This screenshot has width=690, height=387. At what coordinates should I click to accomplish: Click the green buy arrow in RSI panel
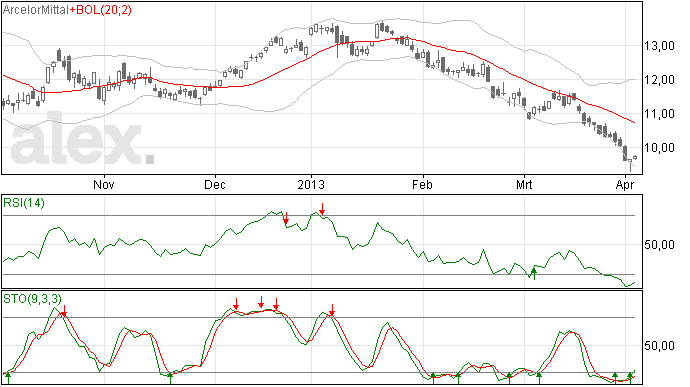[x=534, y=273]
